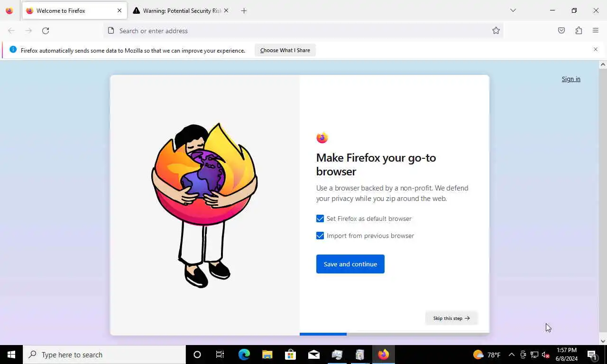Go back one page
The width and height of the screenshot is (607, 364).
(x=11, y=31)
